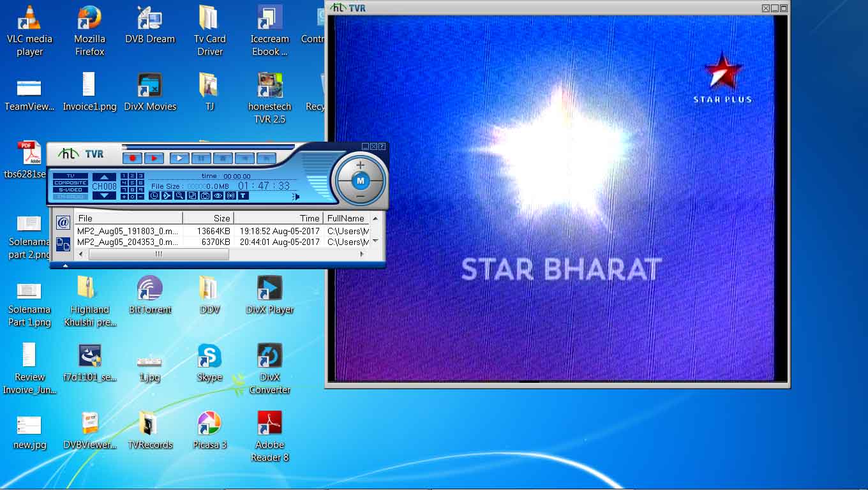Viewport: 868px width, 490px height.
Task: Switch input source to TV
Action: click(70, 175)
